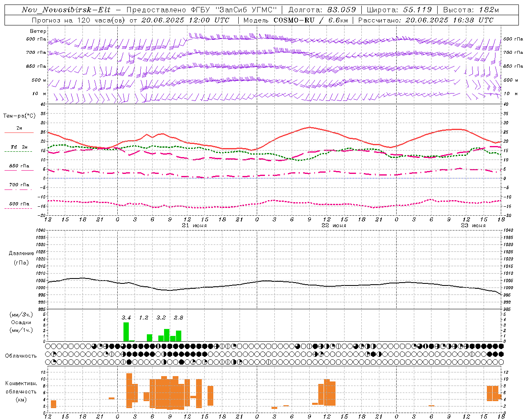Image resolution: width=525 pixels, height=420 pixels.
Task: Click the 1.2 precipitation total value
Action: 144,318
